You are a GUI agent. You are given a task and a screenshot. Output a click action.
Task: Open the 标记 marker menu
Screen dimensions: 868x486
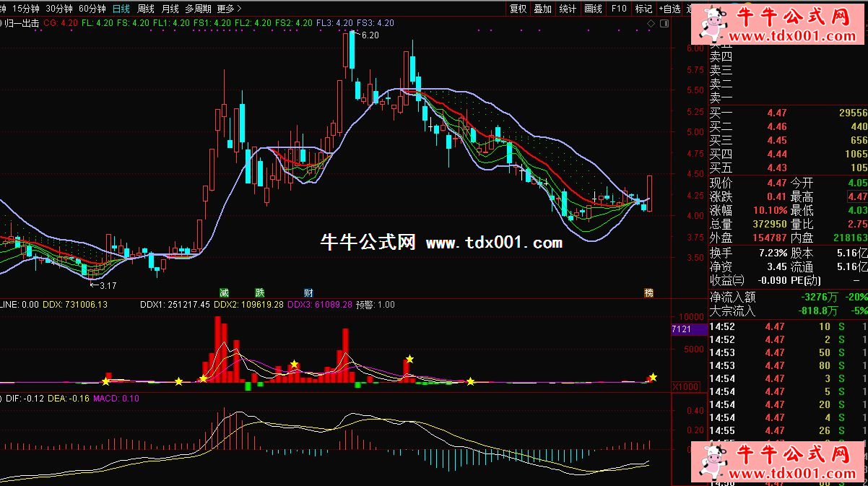[x=643, y=9]
